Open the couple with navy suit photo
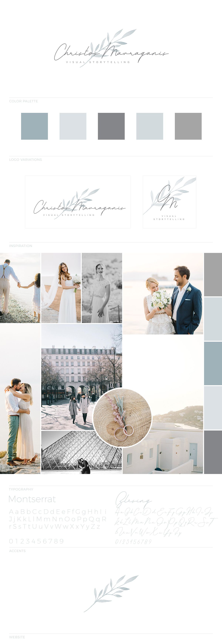The width and height of the screenshot is (222, 644). [163, 293]
